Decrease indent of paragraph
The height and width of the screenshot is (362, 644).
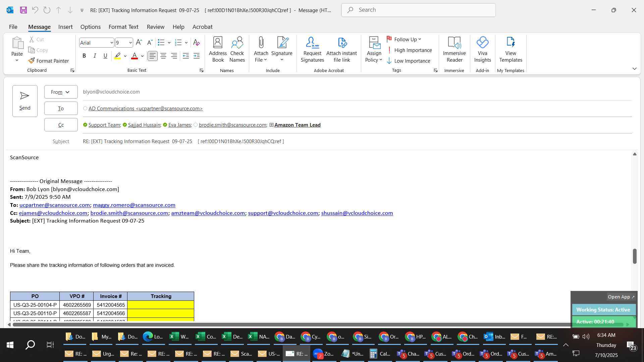tap(186, 56)
